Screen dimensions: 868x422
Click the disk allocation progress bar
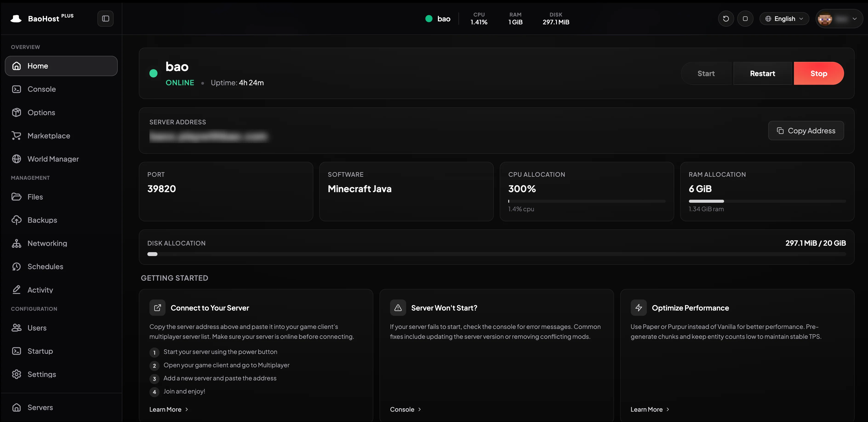(x=496, y=254)
